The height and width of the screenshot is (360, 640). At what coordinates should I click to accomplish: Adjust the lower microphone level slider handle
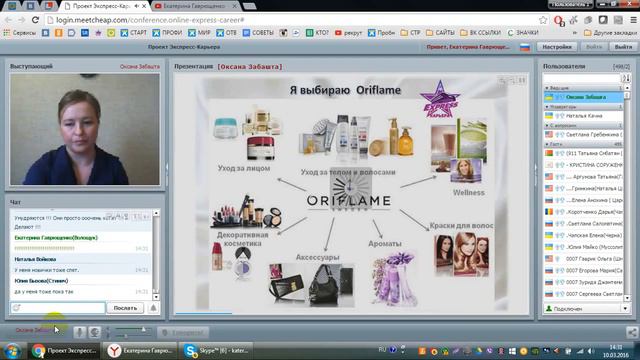tap(126, 336)
